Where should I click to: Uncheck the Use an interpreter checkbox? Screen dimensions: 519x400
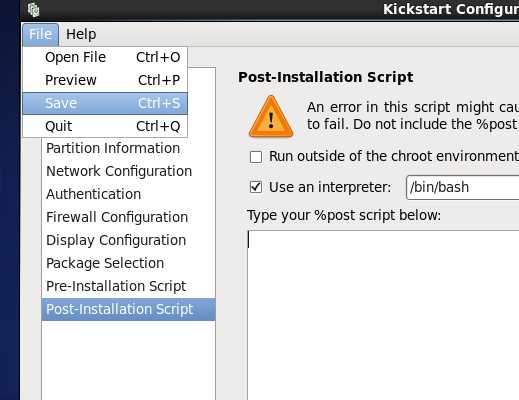[x=256, y=187]
